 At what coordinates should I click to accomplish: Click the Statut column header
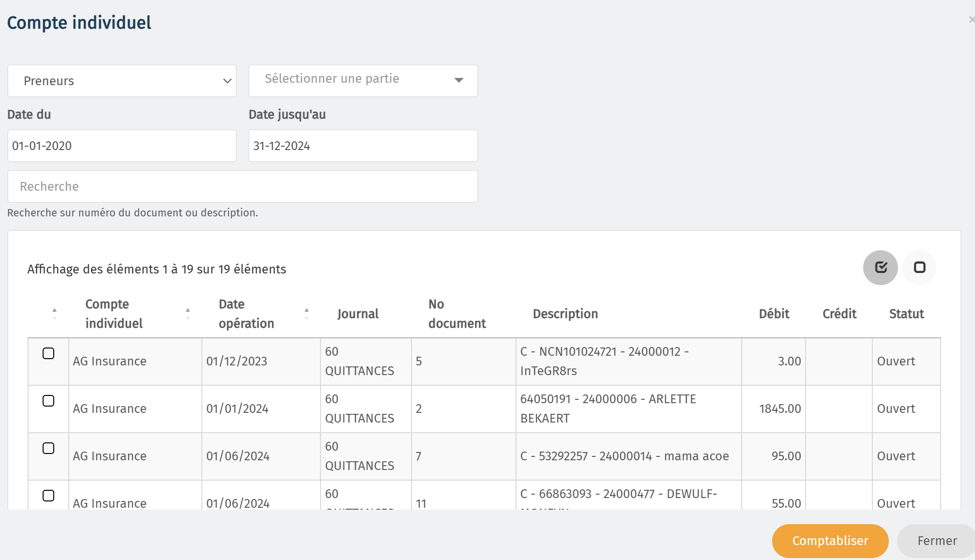click(x=907, y=314)
